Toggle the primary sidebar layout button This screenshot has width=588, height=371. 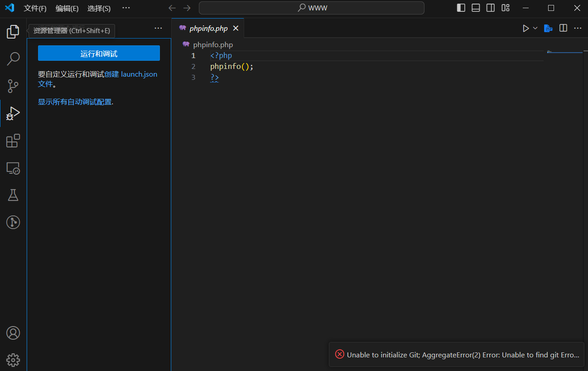point(461,8)
